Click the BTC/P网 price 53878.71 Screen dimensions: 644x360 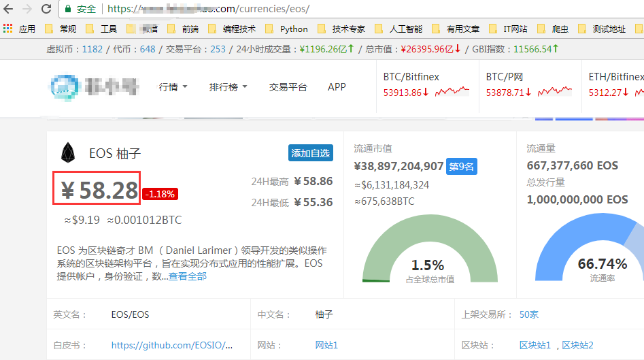pyautogui.click(x=509, y=93)
